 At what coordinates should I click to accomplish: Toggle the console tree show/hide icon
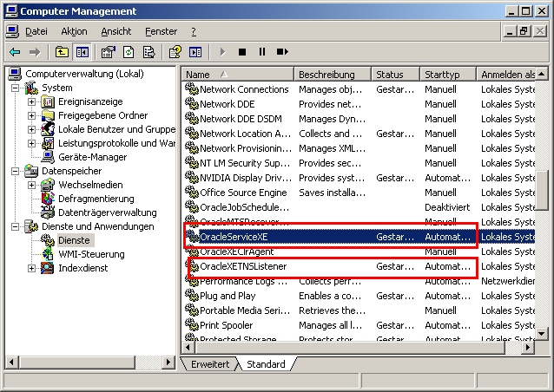[x=82, y=52]
